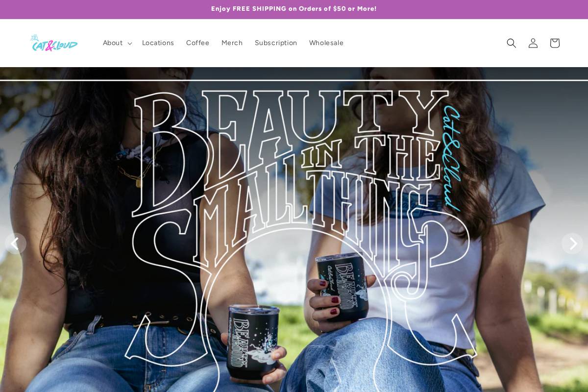Viewport: 588px width, 392px height.
Task: Go to previous slide with left arrow
Action: pyautogui.click(x=15, y=243)
